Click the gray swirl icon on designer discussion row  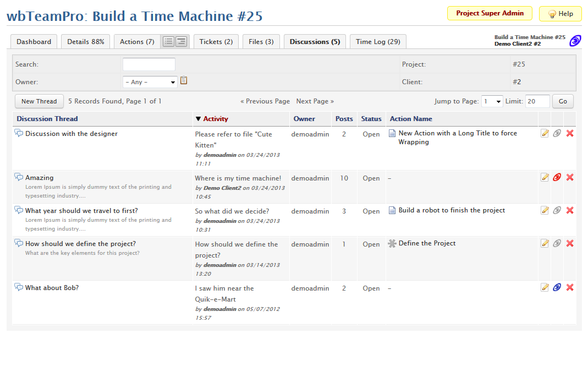[x=557, y=133]
